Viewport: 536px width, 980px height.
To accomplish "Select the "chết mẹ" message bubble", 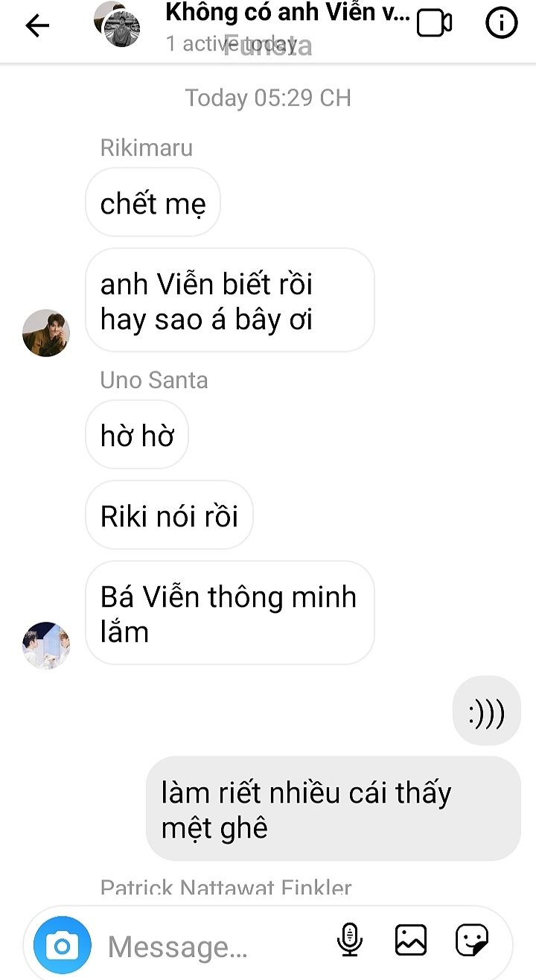I will click(153, 203).
